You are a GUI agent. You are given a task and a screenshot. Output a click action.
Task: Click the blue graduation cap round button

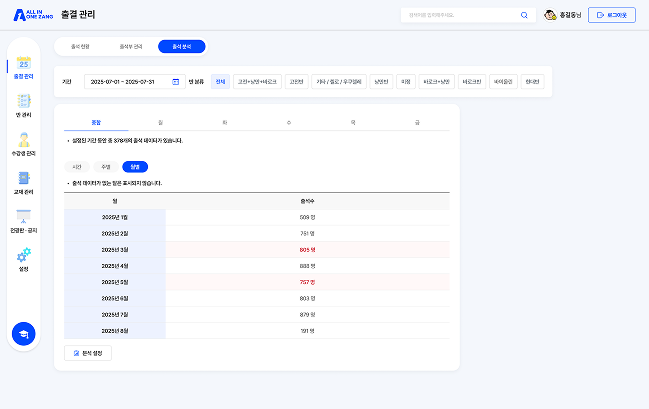[24, 334]
